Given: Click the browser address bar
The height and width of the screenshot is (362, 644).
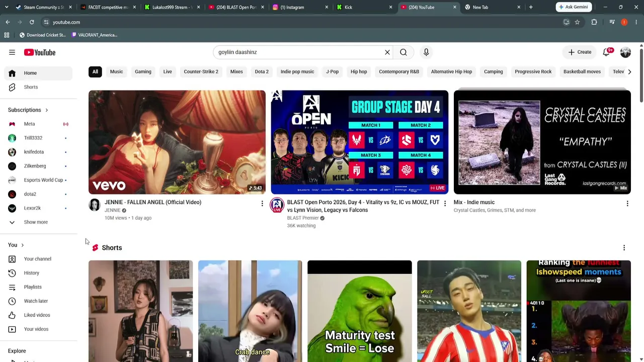Looking at the screenshot, I should 302,22.
